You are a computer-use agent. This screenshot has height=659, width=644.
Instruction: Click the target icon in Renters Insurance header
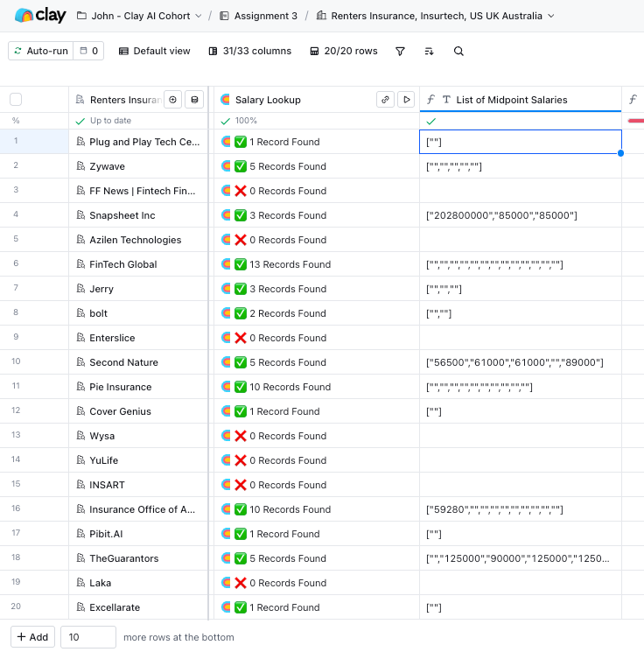172,100
